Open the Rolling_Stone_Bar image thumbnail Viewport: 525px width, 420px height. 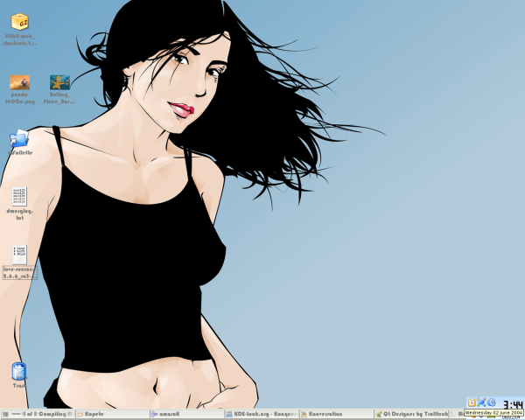click(59, 82)
